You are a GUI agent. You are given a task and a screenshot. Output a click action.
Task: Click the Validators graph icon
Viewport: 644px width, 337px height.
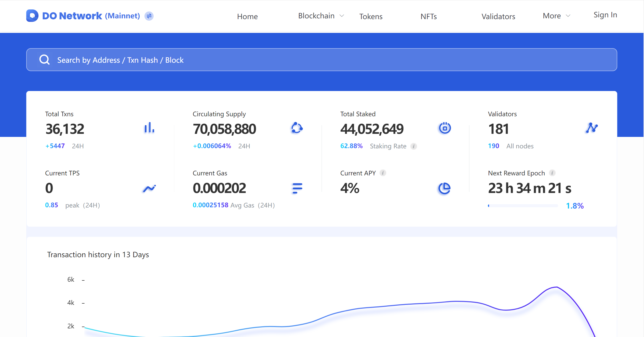pyautogui.click(x=592, y=128)
